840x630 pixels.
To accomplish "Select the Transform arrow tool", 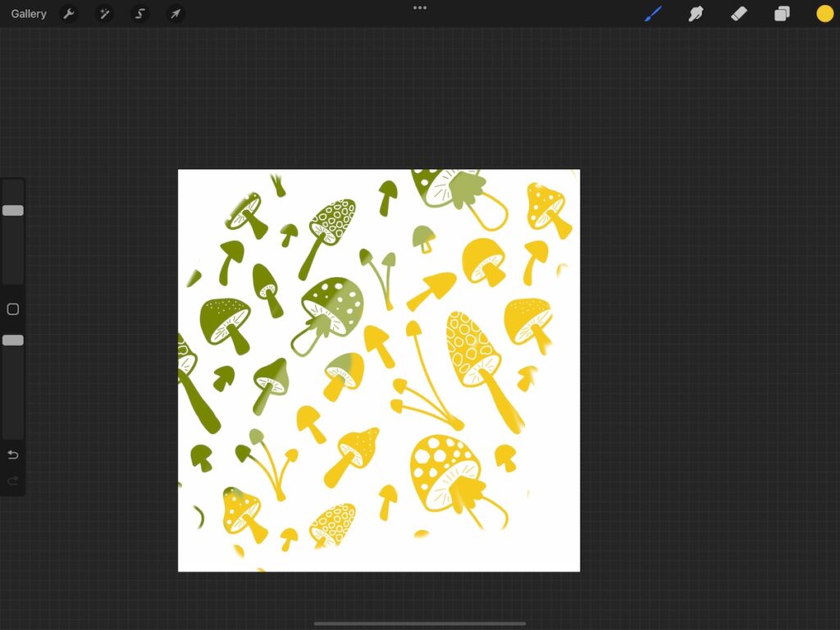I will tap(175, 13).
